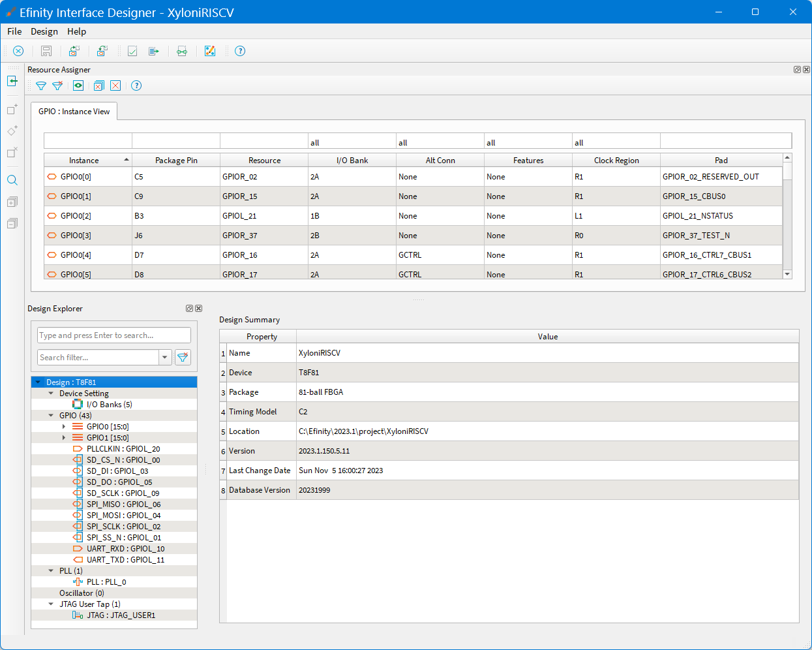
Task: Click the Resource Assigner filter funnel icon
Action: point(41,85)
